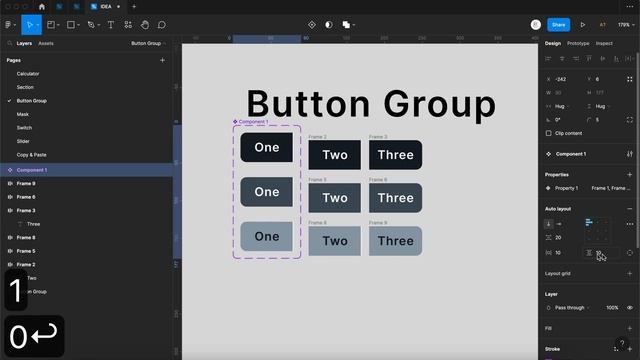640x360 pixels.
Task: Open the Switch page
Action: click(x=24, y=128)
